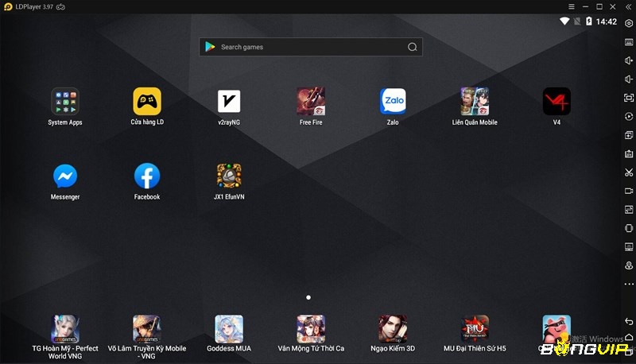Show more sidebar tools (three dots)

click(x=629, y=285)
